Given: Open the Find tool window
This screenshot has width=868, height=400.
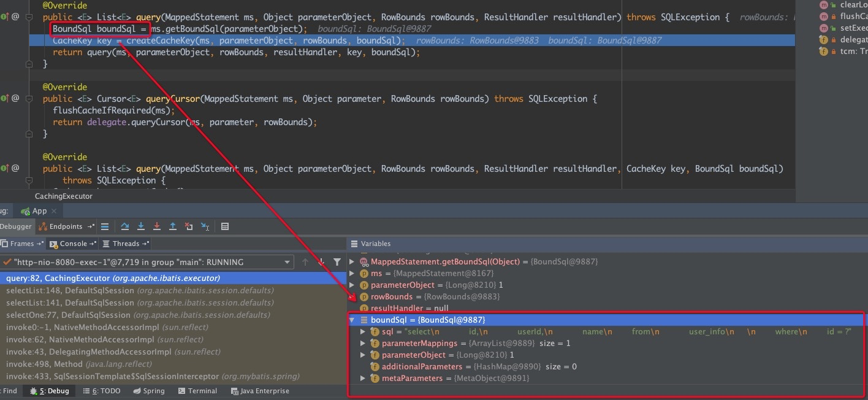Looking at the screenshot, I should click(x=9, y=391).
